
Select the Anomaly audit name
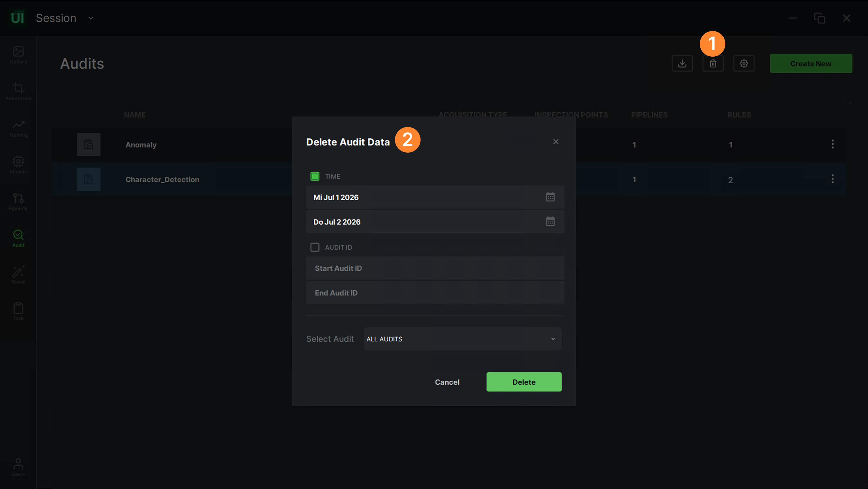[x=141, y=145]
